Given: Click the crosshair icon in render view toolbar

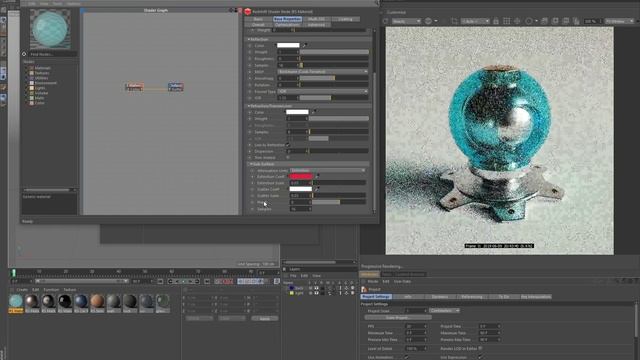Looking at the screenshot, I should point(517,21).
